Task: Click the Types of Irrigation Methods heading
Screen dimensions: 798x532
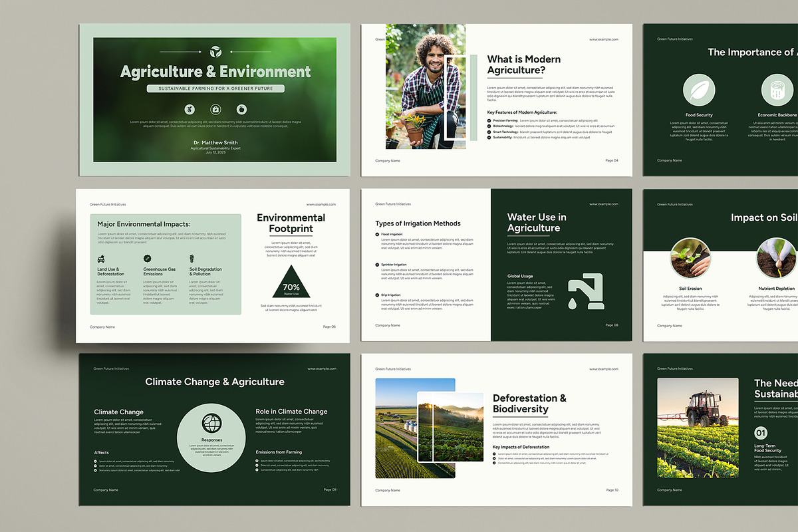Action: [x=418, y=223]
